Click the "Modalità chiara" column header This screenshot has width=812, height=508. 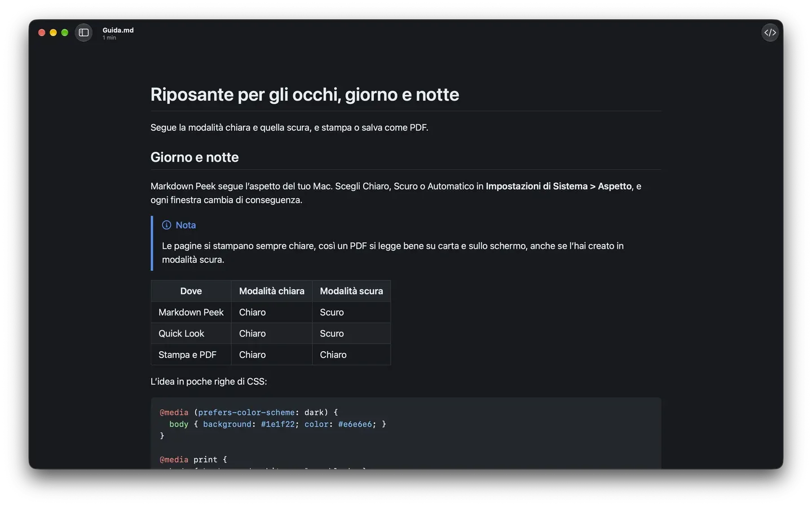coord(272,291)
